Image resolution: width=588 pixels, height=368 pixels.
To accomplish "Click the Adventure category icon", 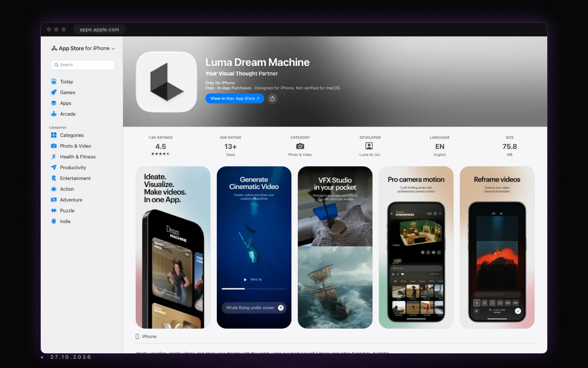I will point(54,200).
